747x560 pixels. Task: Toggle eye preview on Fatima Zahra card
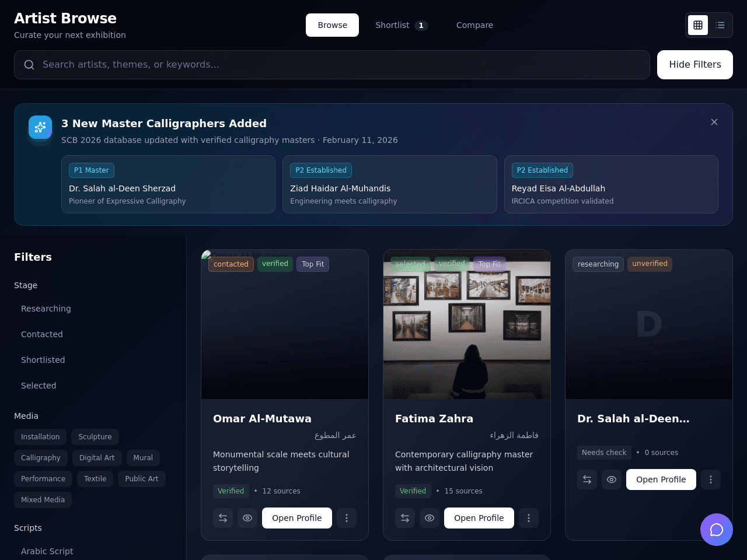pyautogui.click(x=430, y=518)
